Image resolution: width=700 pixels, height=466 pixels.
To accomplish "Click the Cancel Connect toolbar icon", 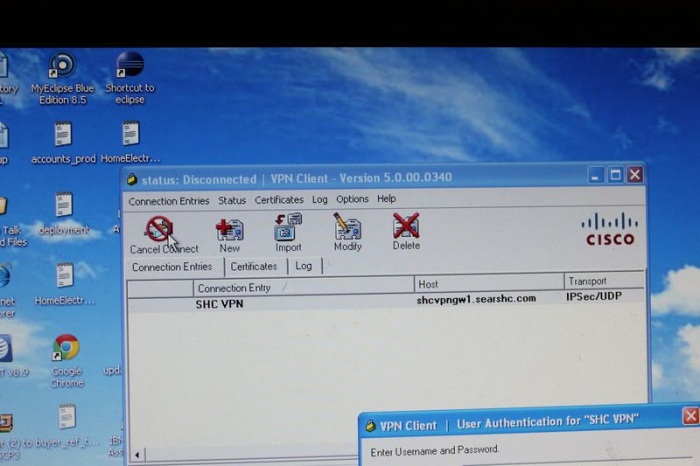I will (160, 231).
